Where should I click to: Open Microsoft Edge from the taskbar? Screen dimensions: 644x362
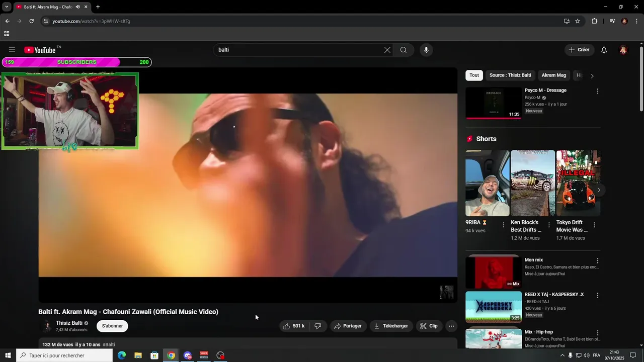pyautogui.click(x=121, y=355)
